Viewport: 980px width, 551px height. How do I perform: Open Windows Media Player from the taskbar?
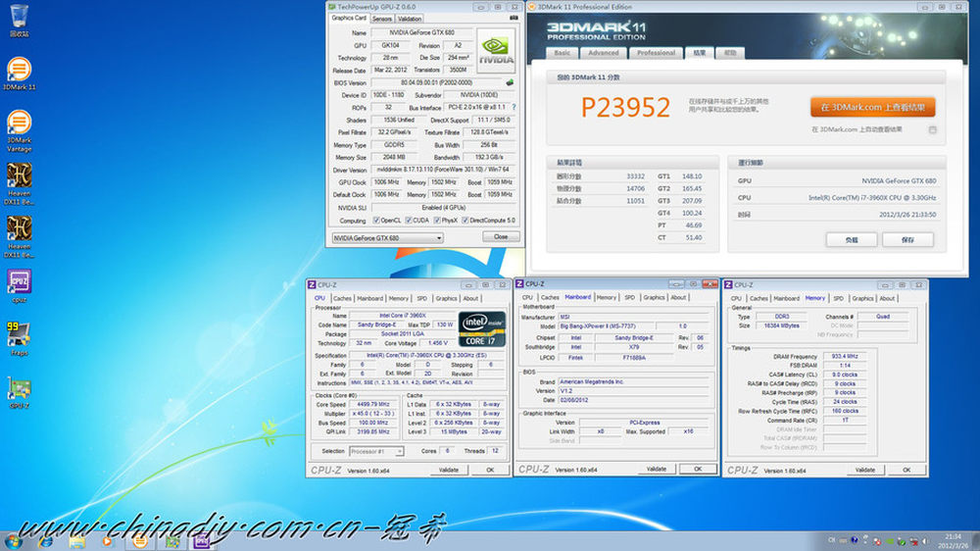tap(108, 541)
